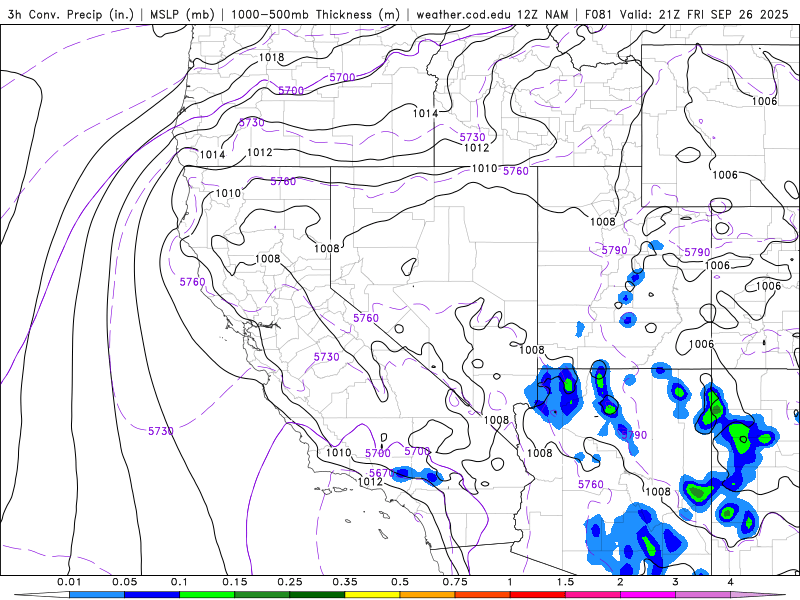Click the '0.5' legend value
The width and height of the screenshot is (800, 600).
(x=400, y=582)
